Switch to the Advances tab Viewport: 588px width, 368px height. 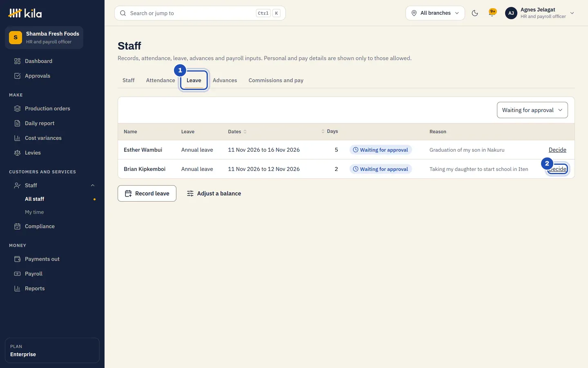pos(225,81)
